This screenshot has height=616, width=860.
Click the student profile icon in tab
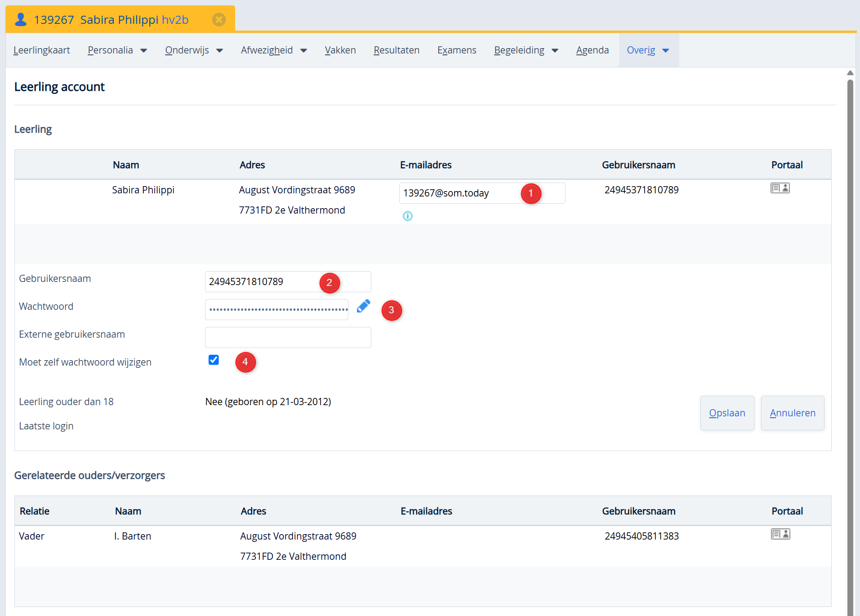click(21, 20)
